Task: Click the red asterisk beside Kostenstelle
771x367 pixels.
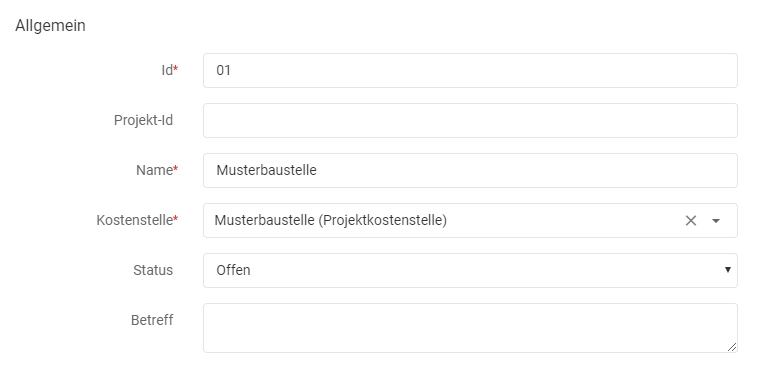Action: pyautogui.click(x=176, y=219)
